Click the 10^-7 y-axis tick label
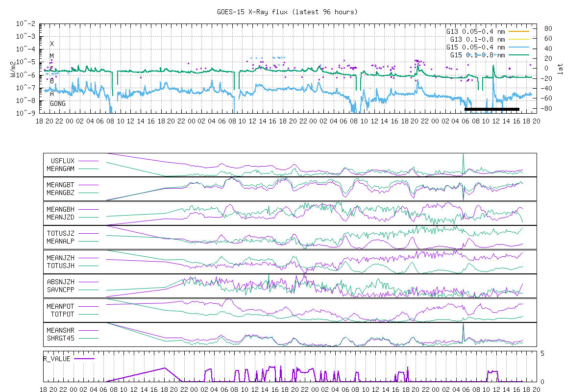 25,87
